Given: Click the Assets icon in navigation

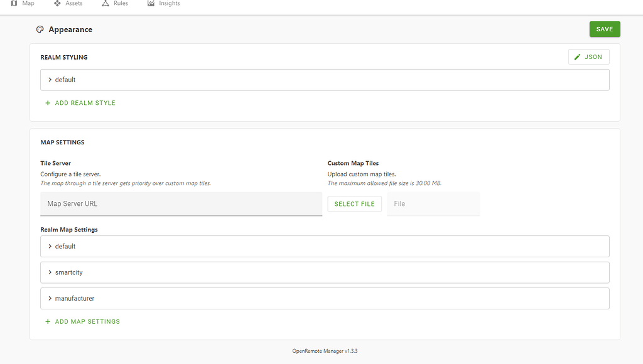Looking at the screenshot, I should pyautogui.click(x=57, y=3).
